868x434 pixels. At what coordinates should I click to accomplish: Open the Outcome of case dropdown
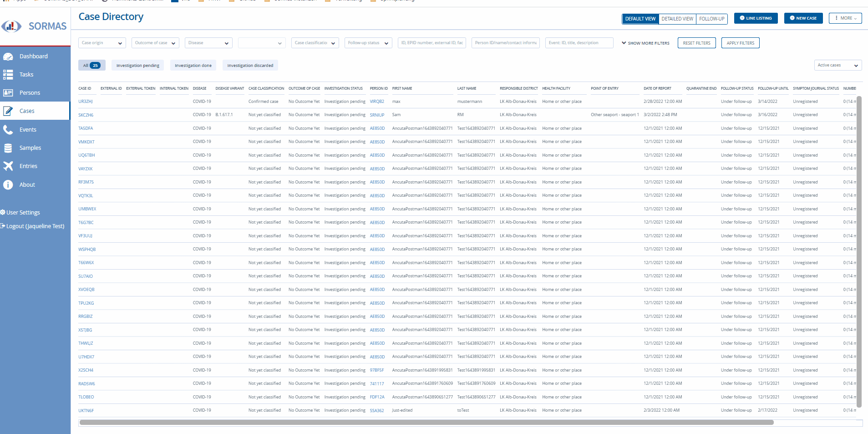(155, 43)
